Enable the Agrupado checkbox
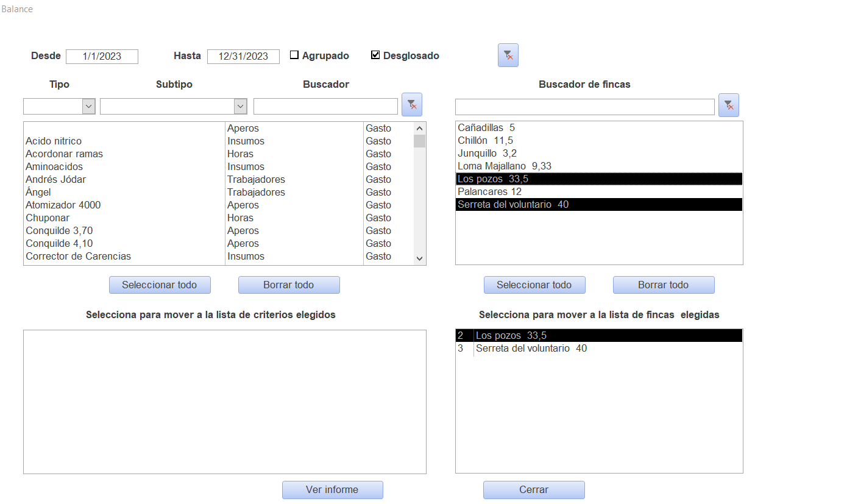858x504 pixels. coord(294,55)
